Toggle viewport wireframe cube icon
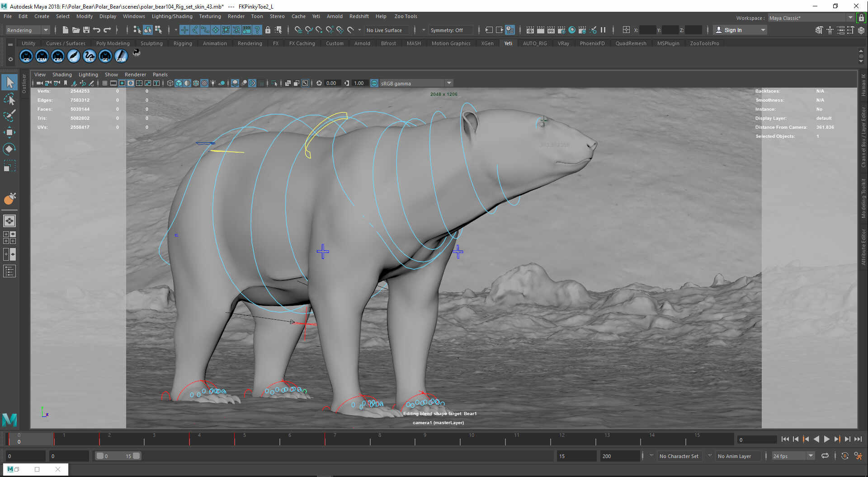 pyautogui.click(x=170, y=83)
